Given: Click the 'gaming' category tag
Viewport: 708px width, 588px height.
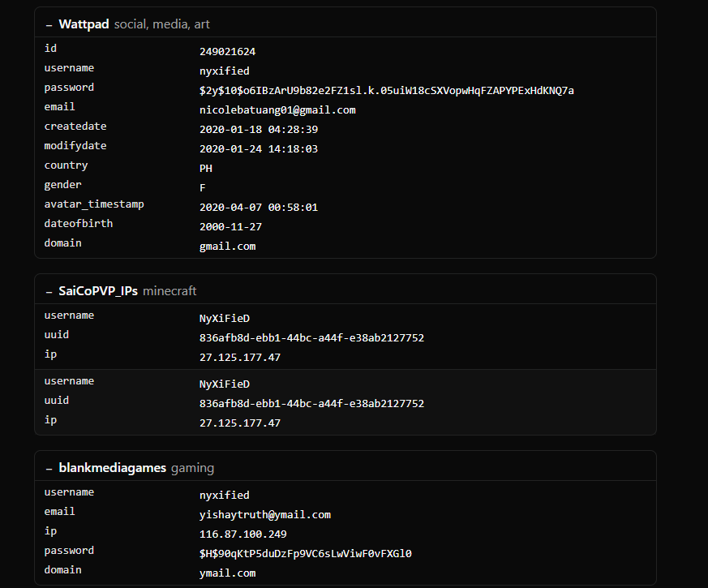Looking at the screenshot, I should 192,468.
